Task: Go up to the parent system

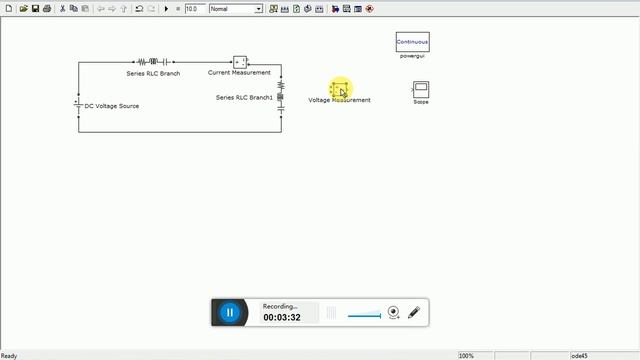Action: tap(124, 9)
